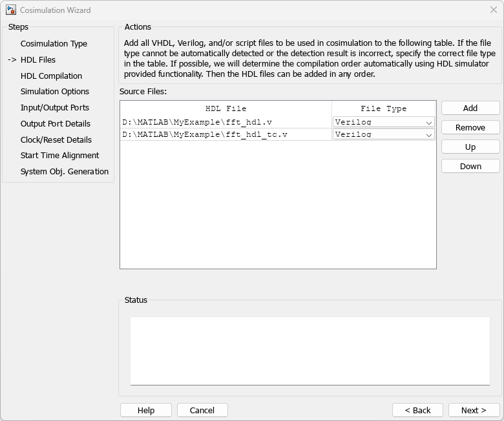The height and width of the screenshot is (421, 504).
Task: Cancel the cosimulation wizard
Action: tap(202, 410)
